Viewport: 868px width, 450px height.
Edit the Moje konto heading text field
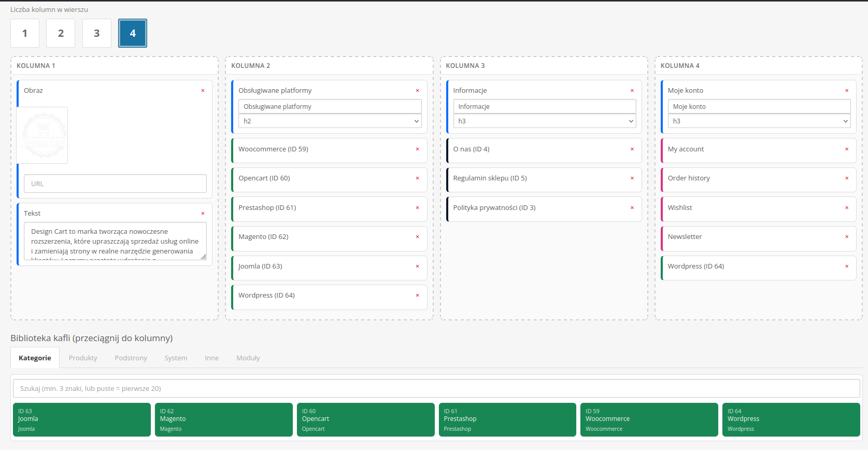(759, 106)
